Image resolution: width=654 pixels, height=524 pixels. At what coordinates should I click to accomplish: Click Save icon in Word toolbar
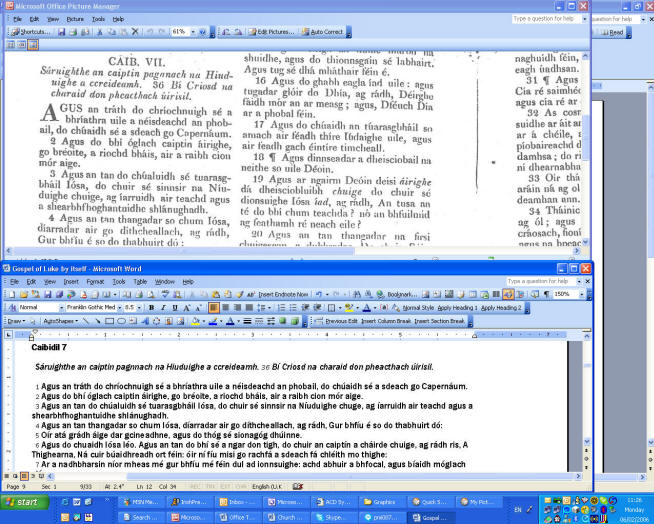point(48,295)
